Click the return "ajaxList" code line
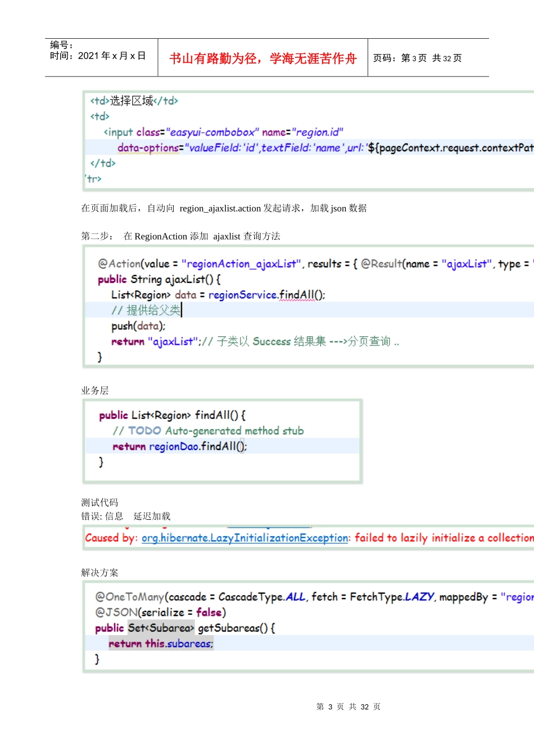The width and height of the screenshot is (534, 756). point(255,341)
